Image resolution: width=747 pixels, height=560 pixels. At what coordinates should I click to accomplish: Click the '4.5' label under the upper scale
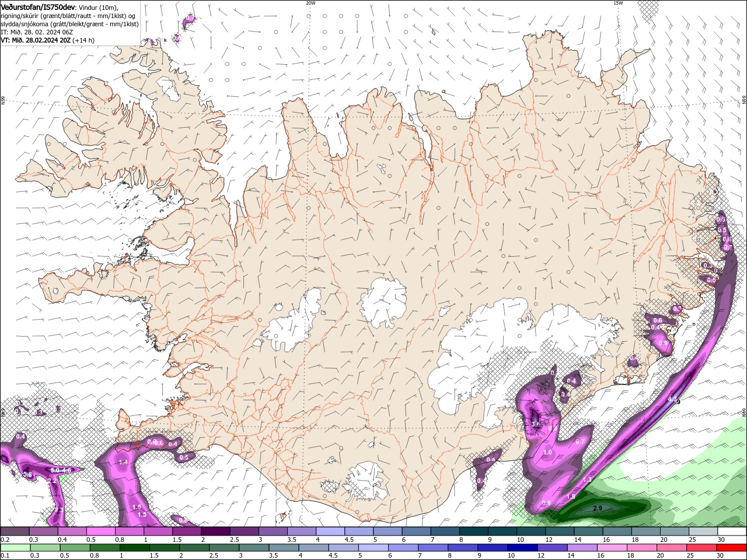point(349,540)
